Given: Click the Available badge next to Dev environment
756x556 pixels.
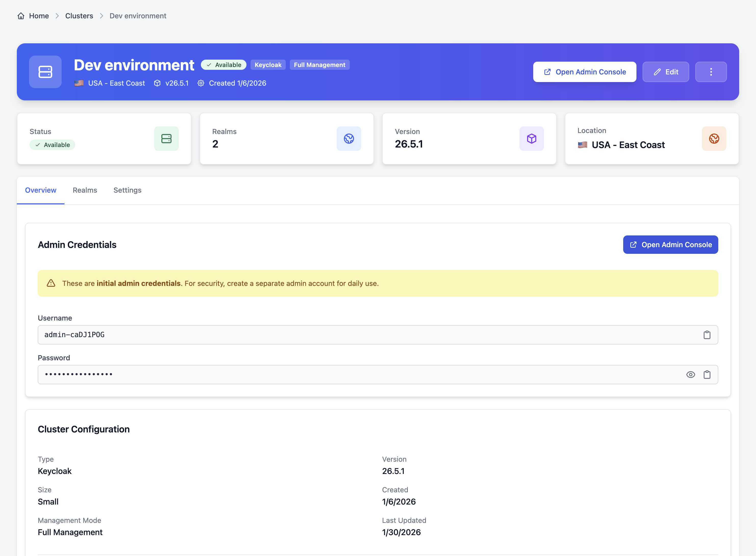Looking at the screenshot, I should click(224, 65).
